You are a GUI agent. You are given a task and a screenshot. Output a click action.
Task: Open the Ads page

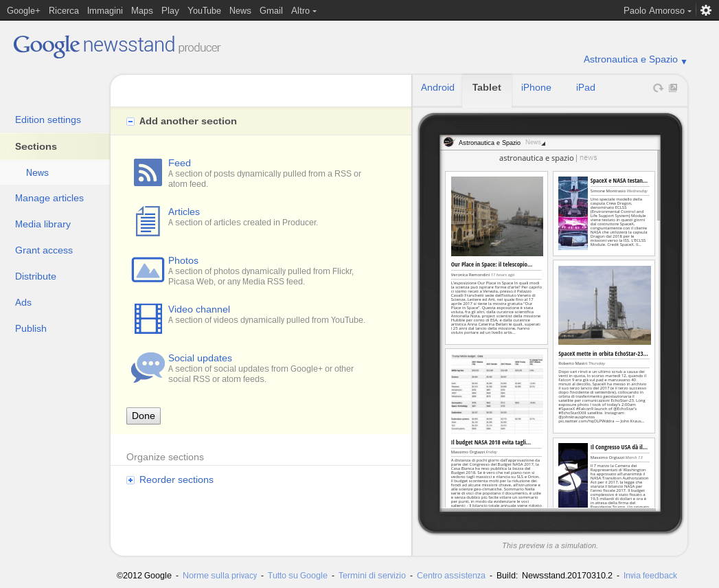click(23, 303)
